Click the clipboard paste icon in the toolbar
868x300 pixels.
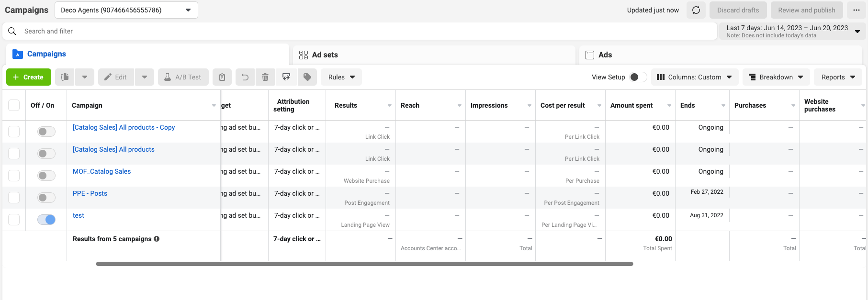222,77
